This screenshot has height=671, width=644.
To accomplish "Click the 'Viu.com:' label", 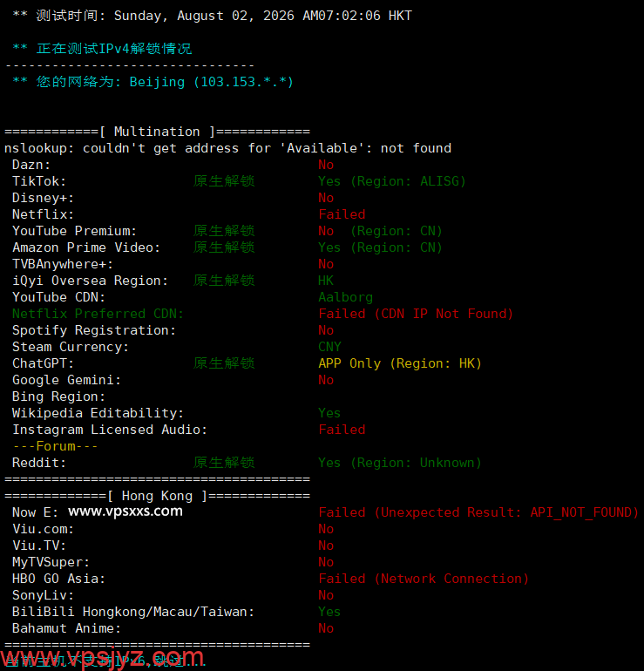I will tap(43, 529).
